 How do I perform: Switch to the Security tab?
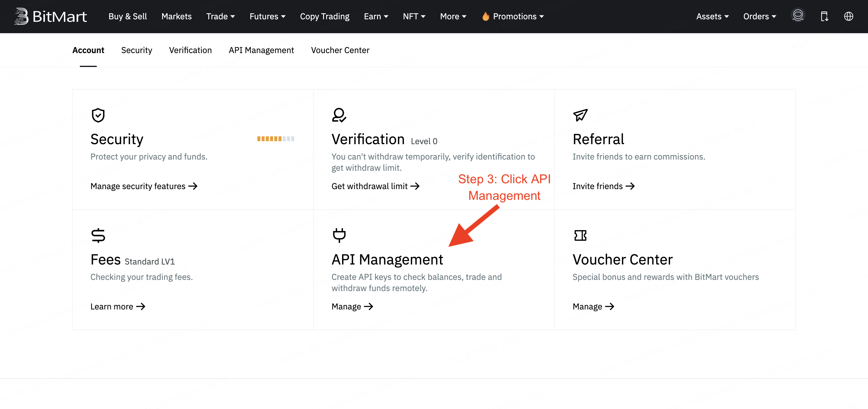click(137, 50)
